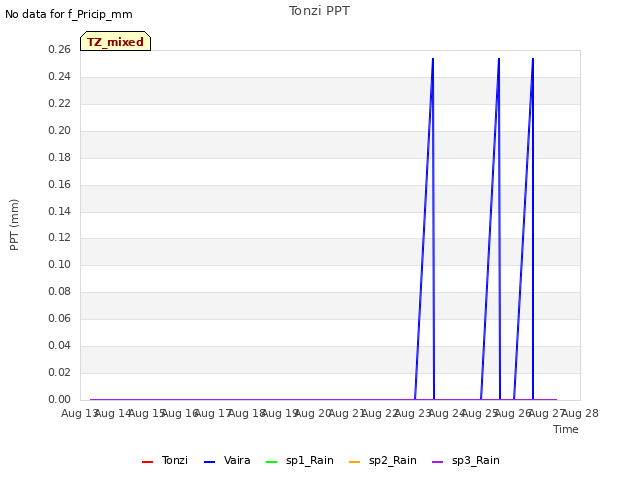This screenshot has width=640, height=480.
Task: Click the last Vaira spike peak near Aug 26
Action: pyautogui.click(x=533, y=59)
